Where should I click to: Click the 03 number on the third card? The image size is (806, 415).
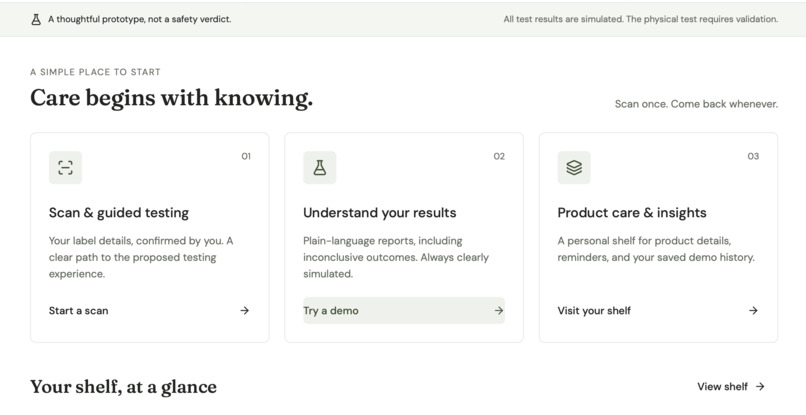coord(753,156)
